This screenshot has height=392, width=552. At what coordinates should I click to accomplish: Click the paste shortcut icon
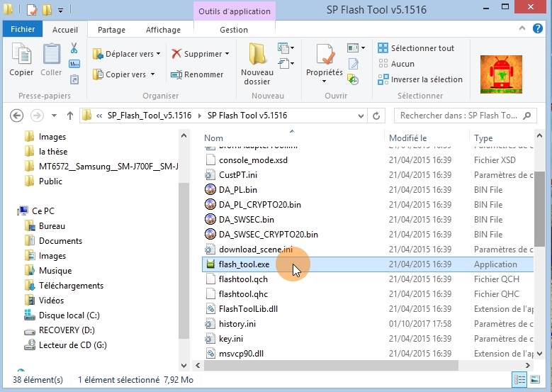coord(74,79)
